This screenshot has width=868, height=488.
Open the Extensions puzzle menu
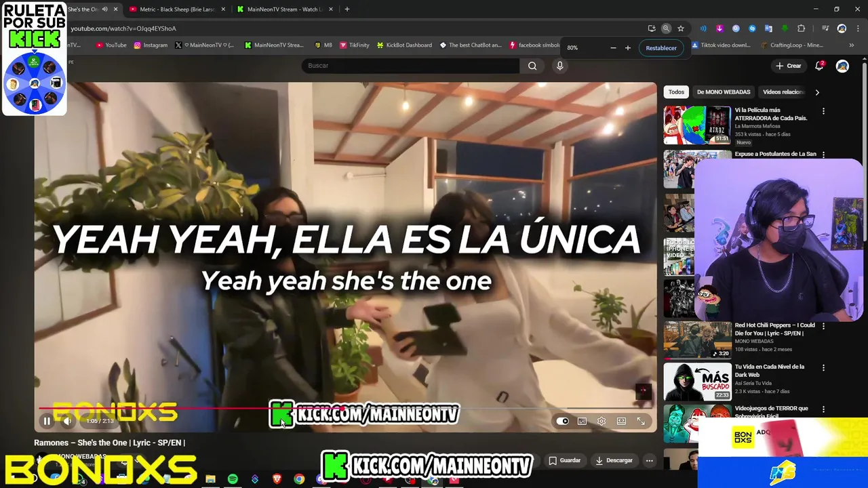click(x=802, y=28)
